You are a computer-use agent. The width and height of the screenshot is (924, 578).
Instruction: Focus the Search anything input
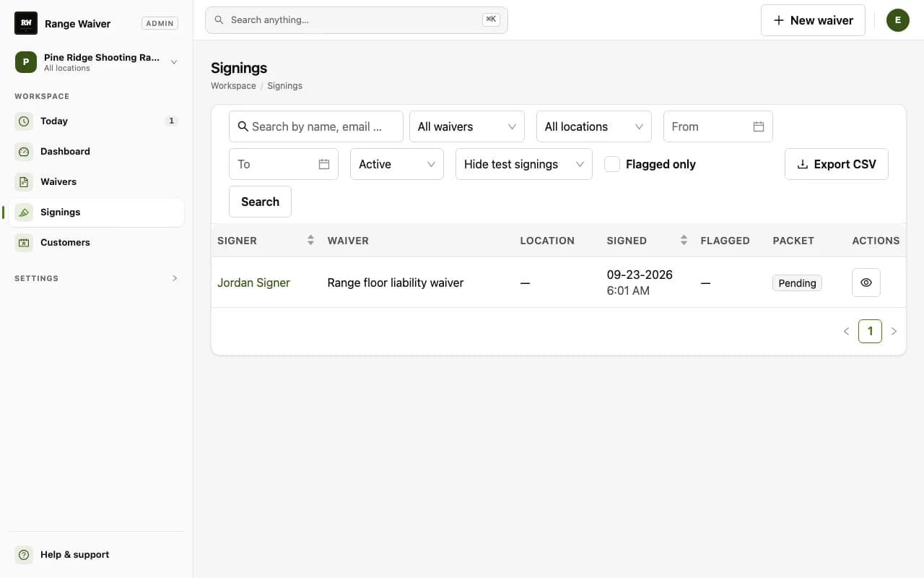[357, 20]
